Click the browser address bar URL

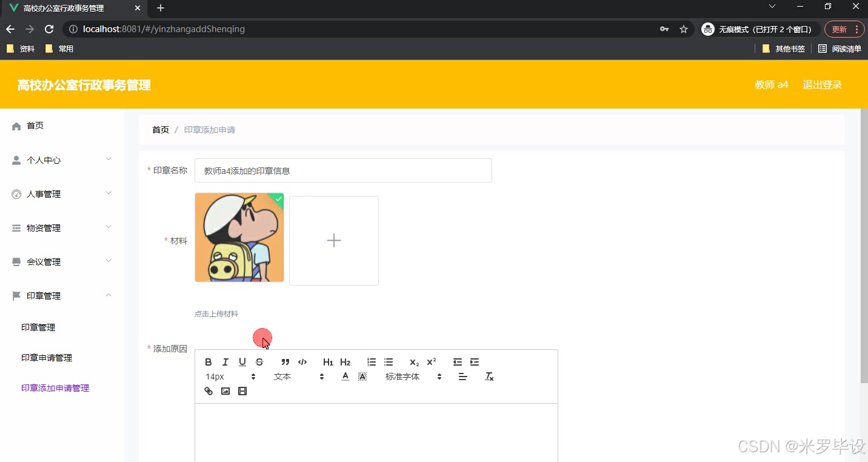(164, 29)
